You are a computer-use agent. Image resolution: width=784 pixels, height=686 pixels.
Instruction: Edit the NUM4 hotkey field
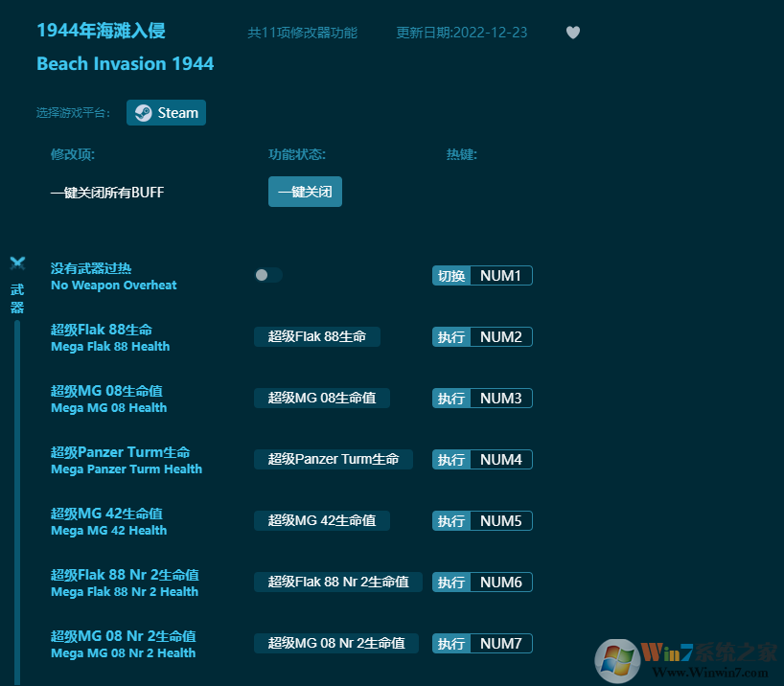tap(501, 460)
